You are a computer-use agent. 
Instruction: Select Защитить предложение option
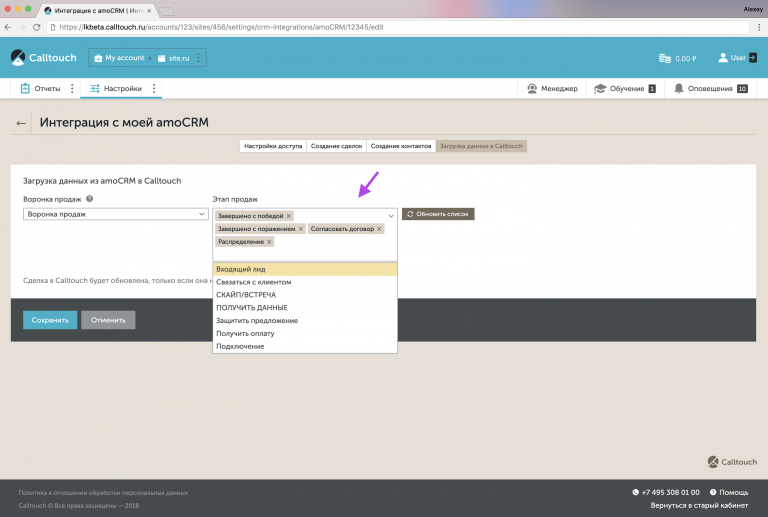[x=305, y=321]
